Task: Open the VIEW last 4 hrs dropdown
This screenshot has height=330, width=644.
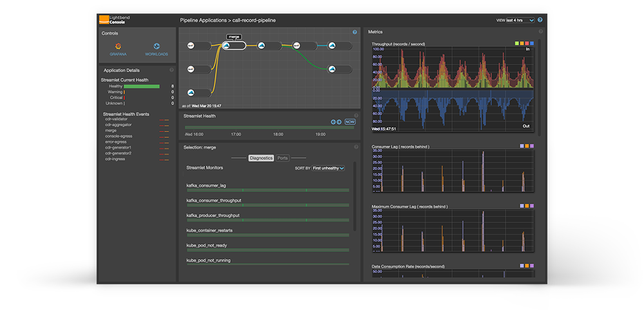Action: (x=520, y=20)
